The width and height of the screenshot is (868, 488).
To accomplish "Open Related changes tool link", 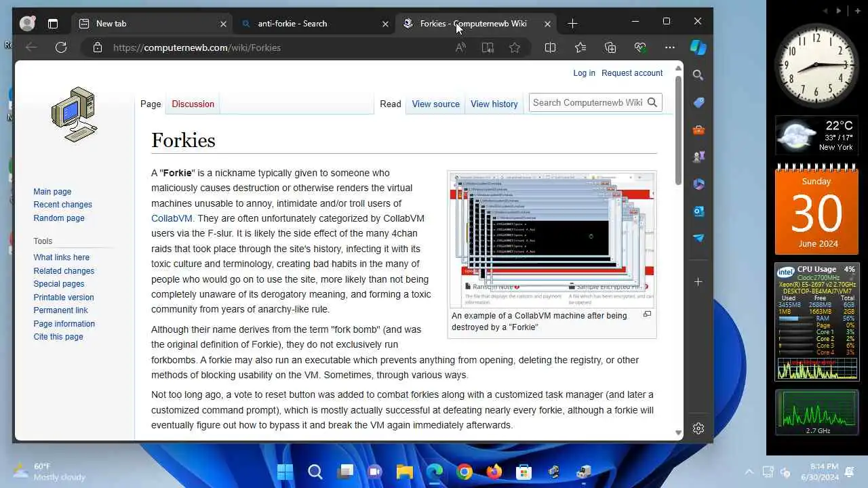I will pyautogui.click(x=64, y=271).
